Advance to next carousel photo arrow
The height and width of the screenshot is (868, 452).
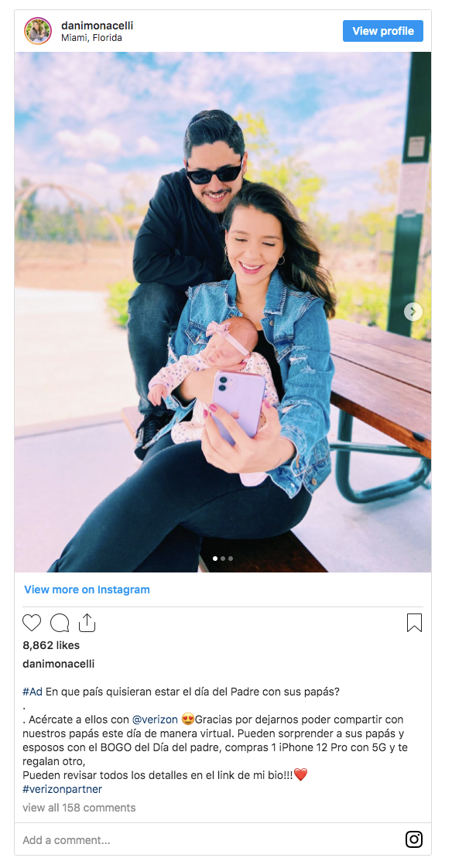click(413, 313)
